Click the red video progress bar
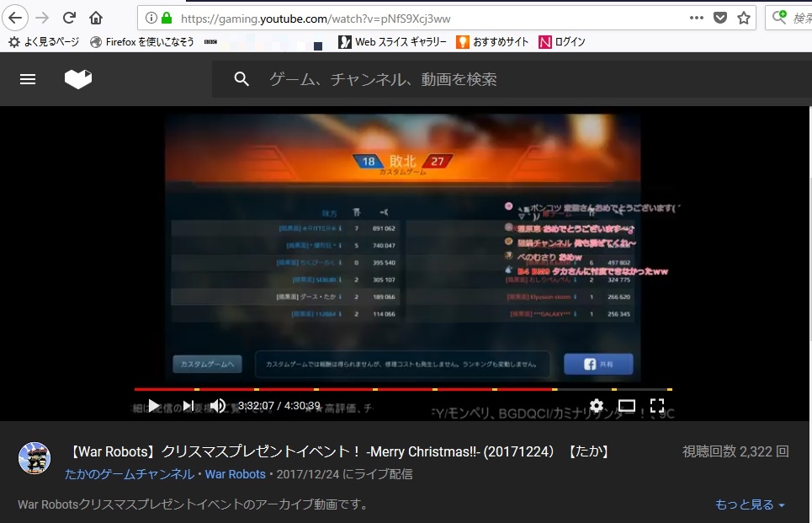This screenshot has width=812, height=523. point(344,389)
